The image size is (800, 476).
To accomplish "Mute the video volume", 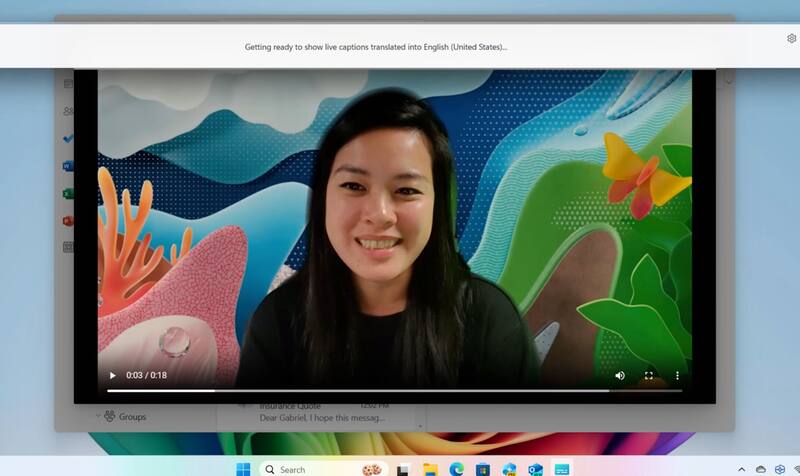I will [620, 375].
